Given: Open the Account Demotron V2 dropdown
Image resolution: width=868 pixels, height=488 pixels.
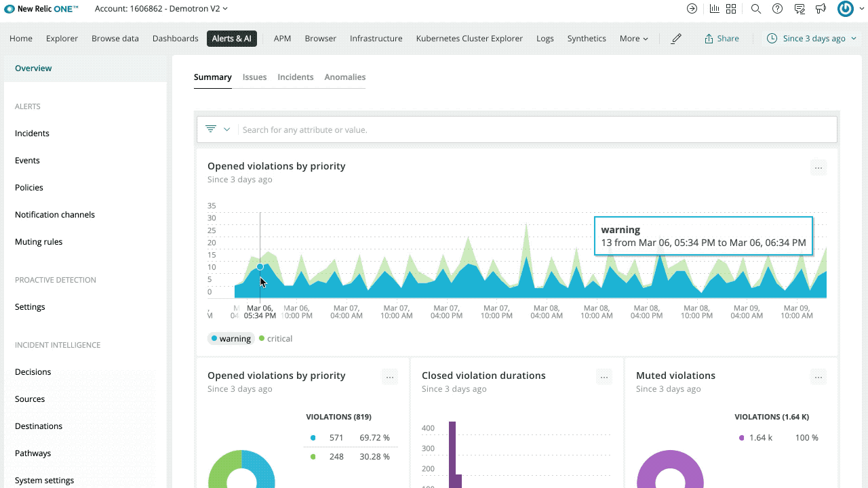Looking at the screenshot, I should pos(161,9).
